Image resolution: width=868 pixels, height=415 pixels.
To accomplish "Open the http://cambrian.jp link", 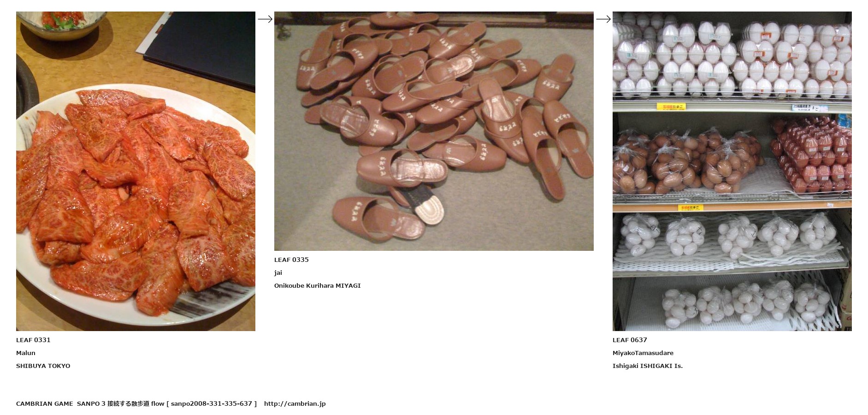I will (x=295, y=403).
